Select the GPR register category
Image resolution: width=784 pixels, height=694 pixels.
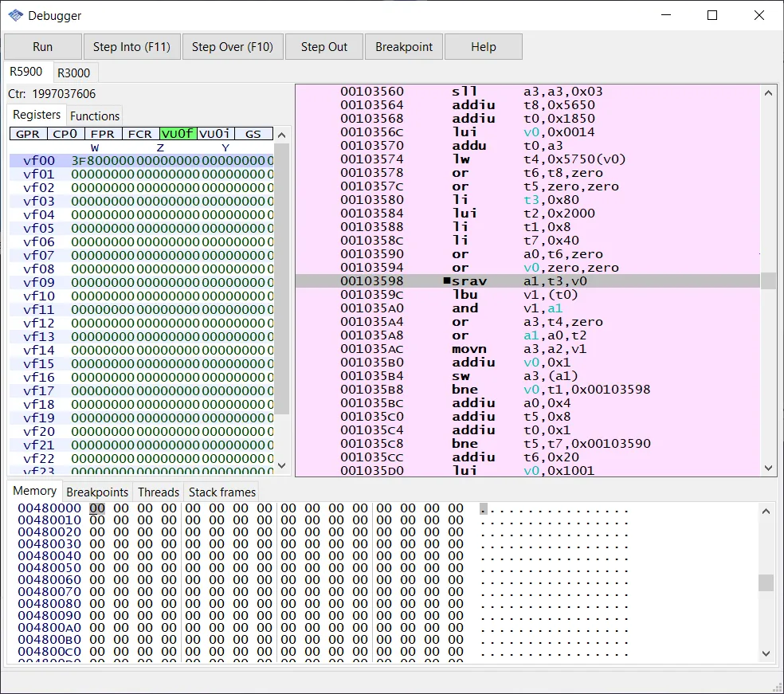click(28, 134)
